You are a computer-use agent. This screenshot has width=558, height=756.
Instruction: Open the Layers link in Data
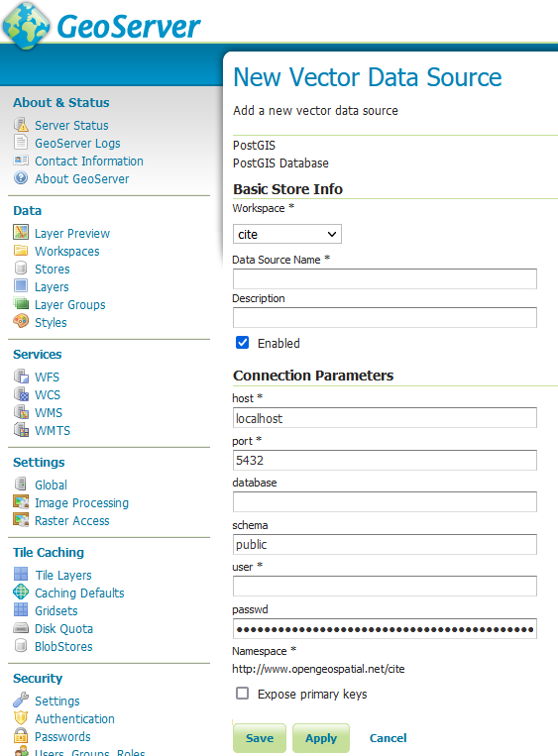click(x=52, y=287)
